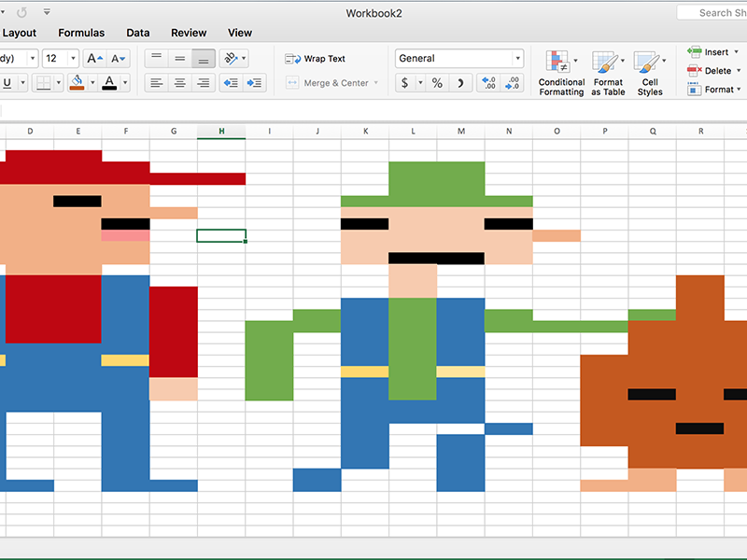The width and height of the screenshot is (747, 560).
Task: Click Borders icon
Action: click(43, 83)
